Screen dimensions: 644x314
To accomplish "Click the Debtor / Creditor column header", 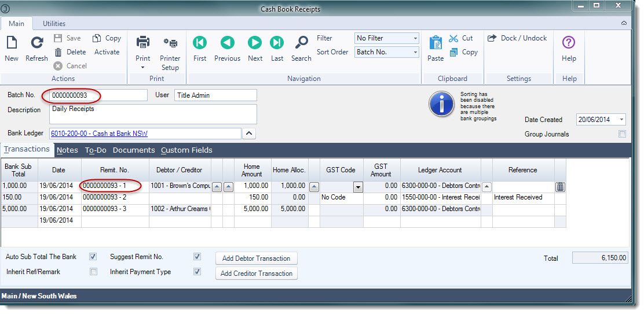I will 180,169.
